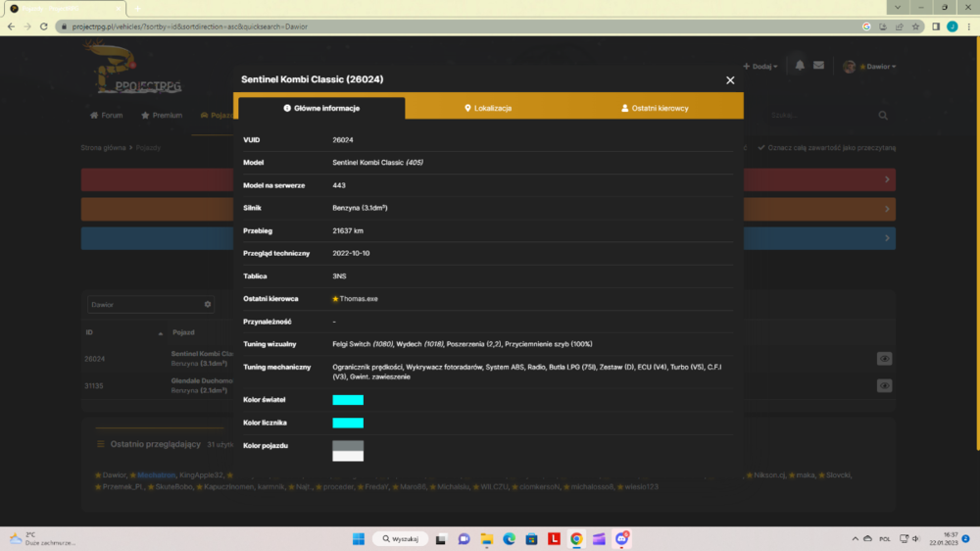Click the browser back arrow
Screen dimensions: 980x551
coord(11,26)
